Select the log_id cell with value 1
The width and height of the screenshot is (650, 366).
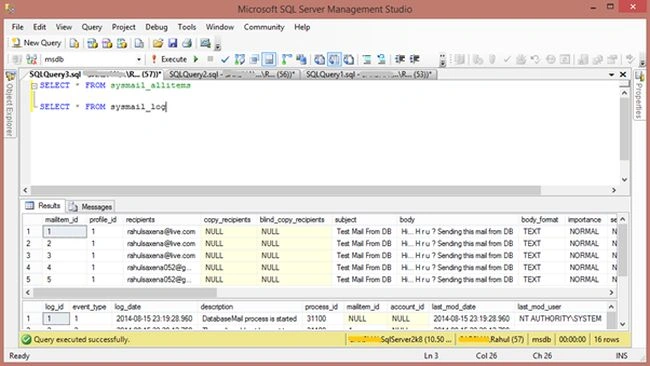coord(56,319)
